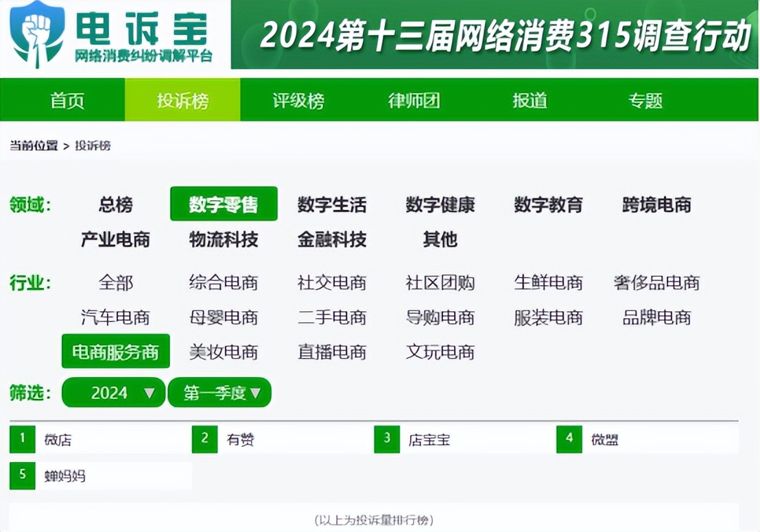This screenshot has width=760, height=532.
Task: Filter by 母婴电商 industry
Action: click(224, 317)
